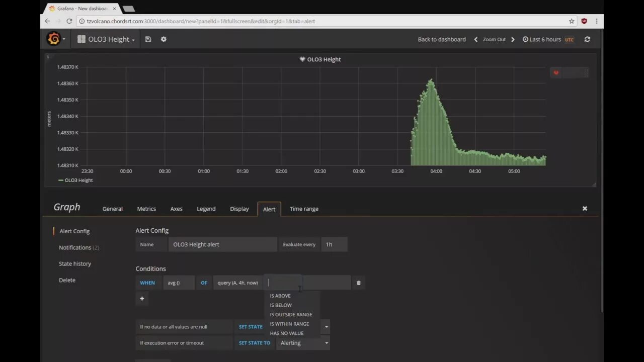Open the avg () reducer function selector
This screenshot has width=644, height=362.
[x=179, y=283]
